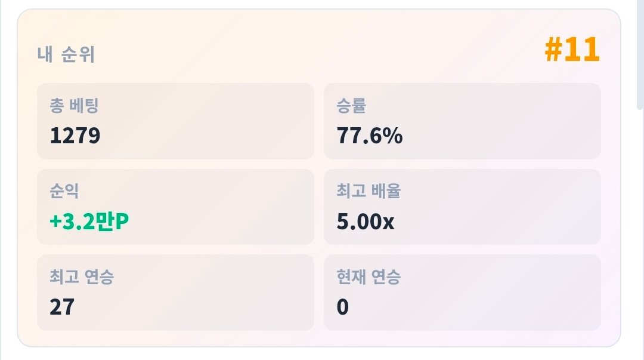Click the vertical scrollbar thumb at right edge
Screen dimensions: 644x360
640,54
